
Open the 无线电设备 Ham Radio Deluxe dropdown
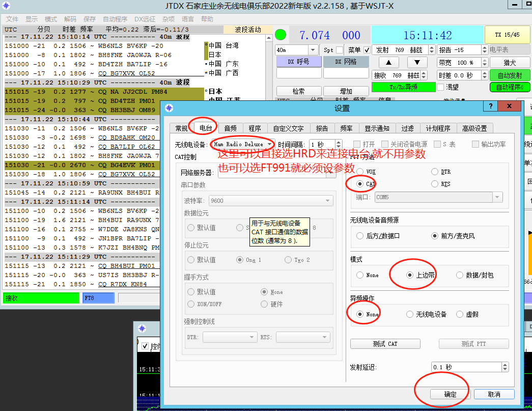(243, 144)
